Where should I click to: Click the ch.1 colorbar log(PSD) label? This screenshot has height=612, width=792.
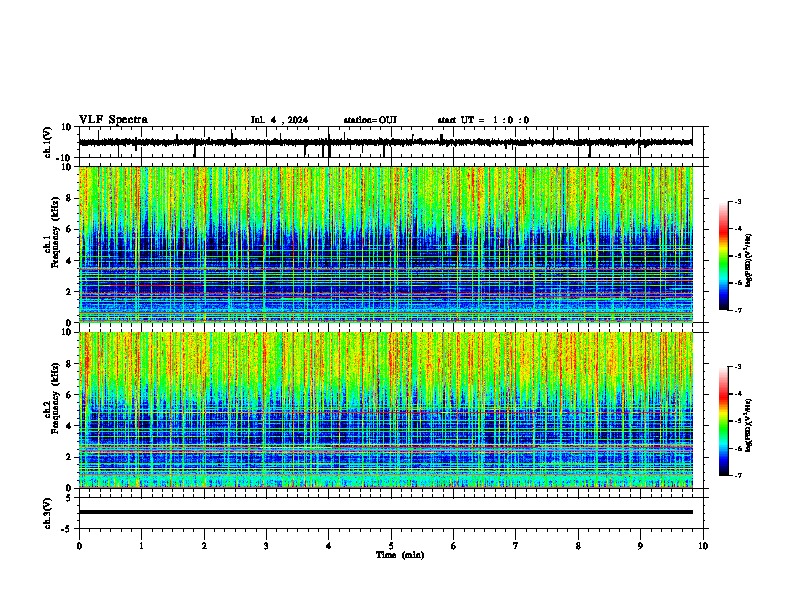749,261
